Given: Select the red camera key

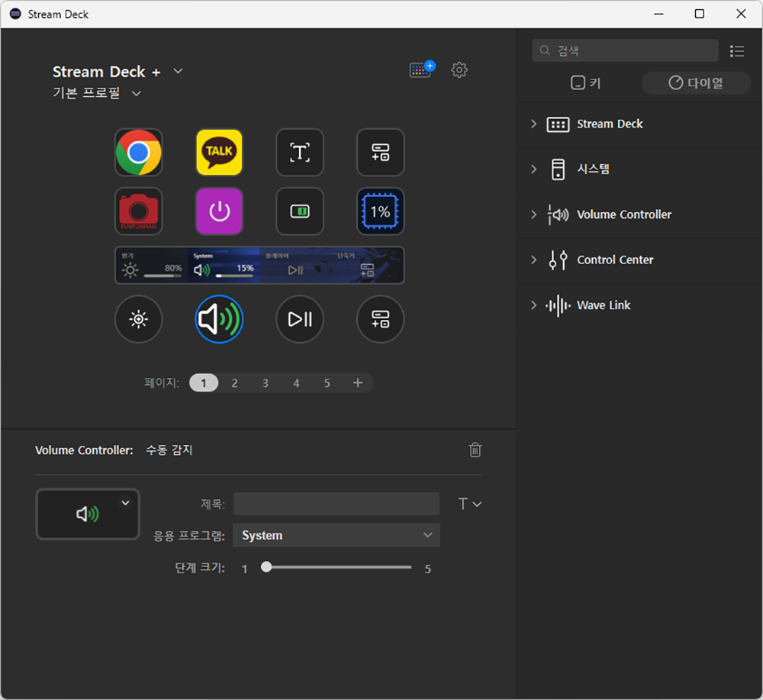Looking at the screenshot, I should (x=139, y=211).
